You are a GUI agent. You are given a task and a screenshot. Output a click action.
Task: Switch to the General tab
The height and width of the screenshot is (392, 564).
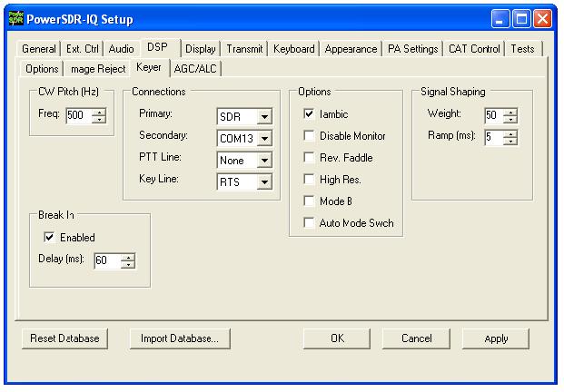coord(39,49)
